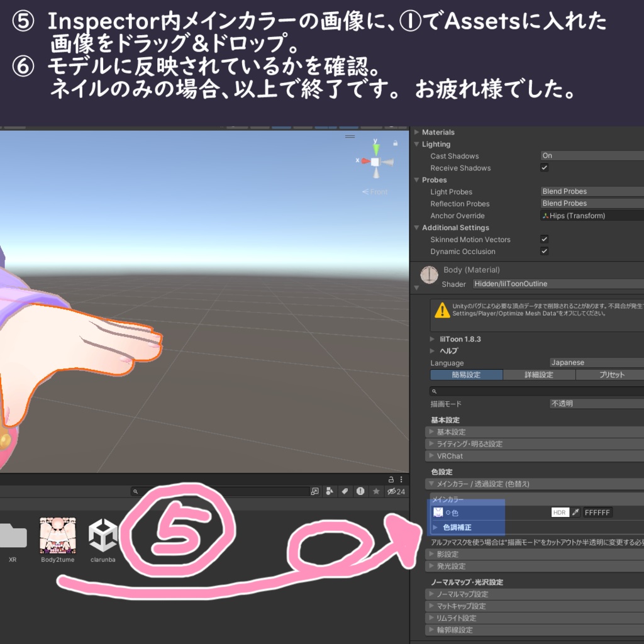
Task: Pick color with the eyedropper icon
Action: point(575,512)
